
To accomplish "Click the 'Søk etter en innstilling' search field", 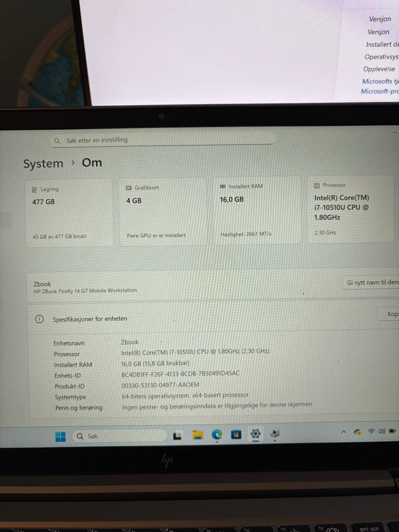I will click(x=163, y=140).
